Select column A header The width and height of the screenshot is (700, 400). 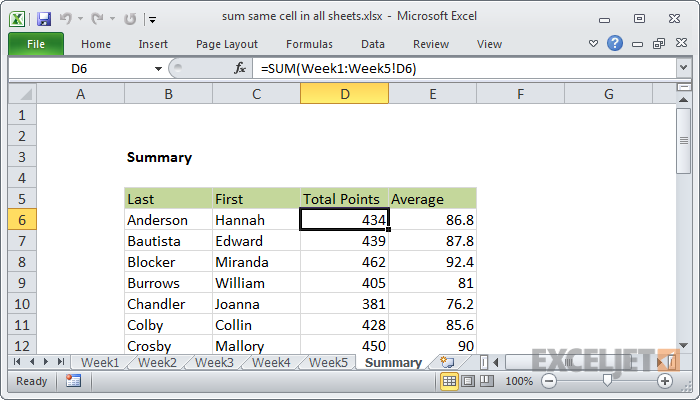(80, 94)
